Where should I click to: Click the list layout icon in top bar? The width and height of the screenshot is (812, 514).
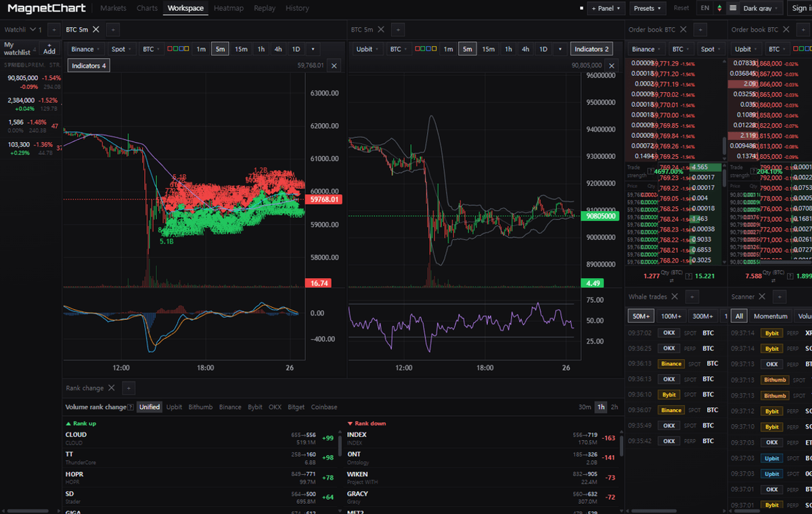point(733,8)
